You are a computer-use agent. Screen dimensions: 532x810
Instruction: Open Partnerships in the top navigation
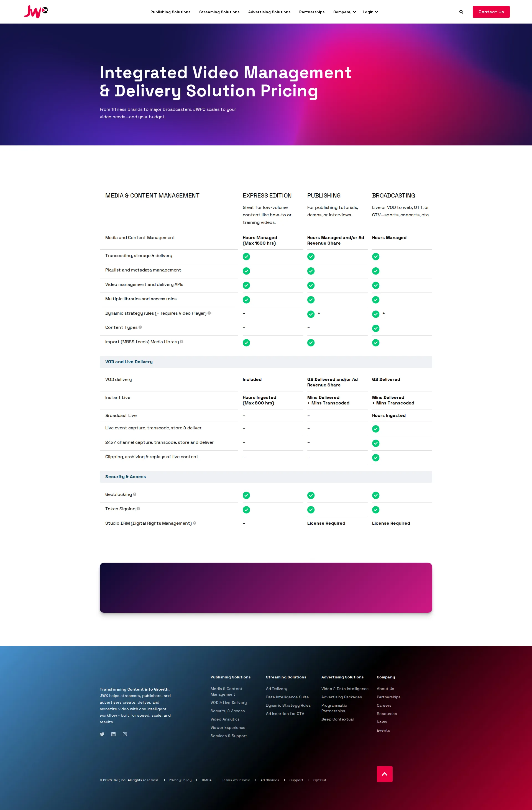click(312, 12)
